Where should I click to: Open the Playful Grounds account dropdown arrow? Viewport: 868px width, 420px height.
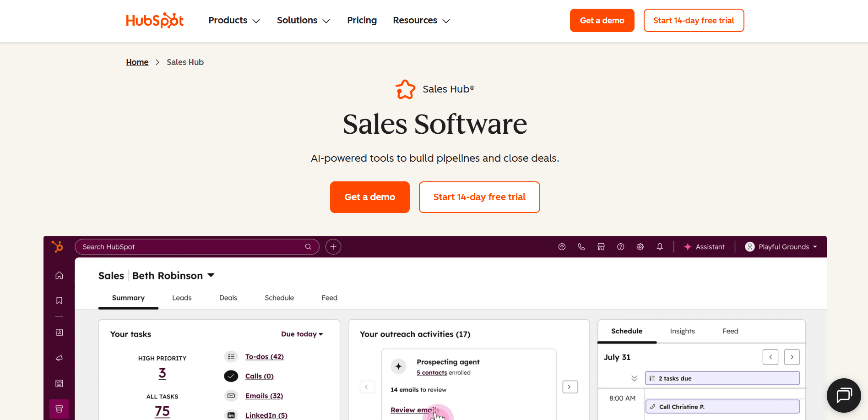coord(815,247)
